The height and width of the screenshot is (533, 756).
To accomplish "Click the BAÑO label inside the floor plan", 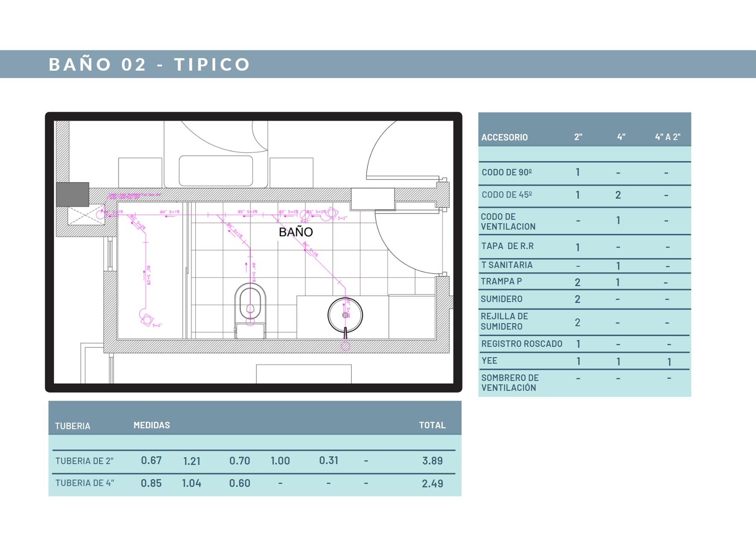I will 296,232.
